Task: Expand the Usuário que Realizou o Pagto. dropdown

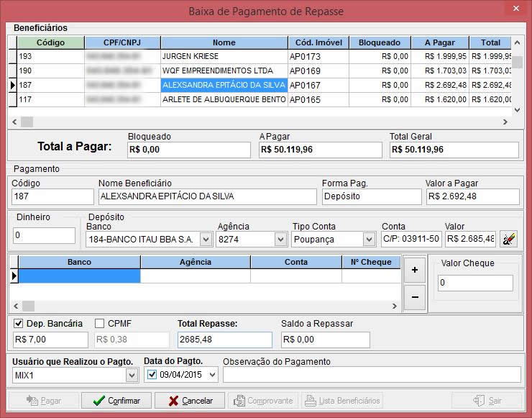Action: 132,375
